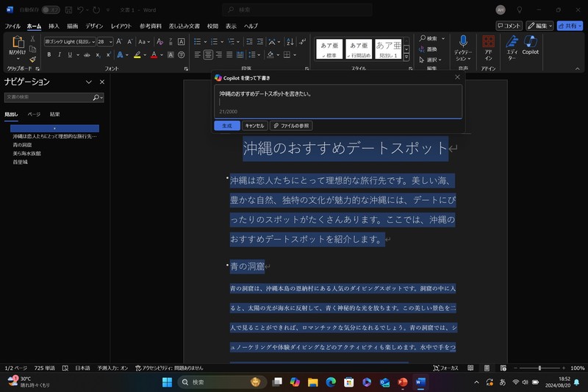Open the Add-ins icon

coord(488,41)
